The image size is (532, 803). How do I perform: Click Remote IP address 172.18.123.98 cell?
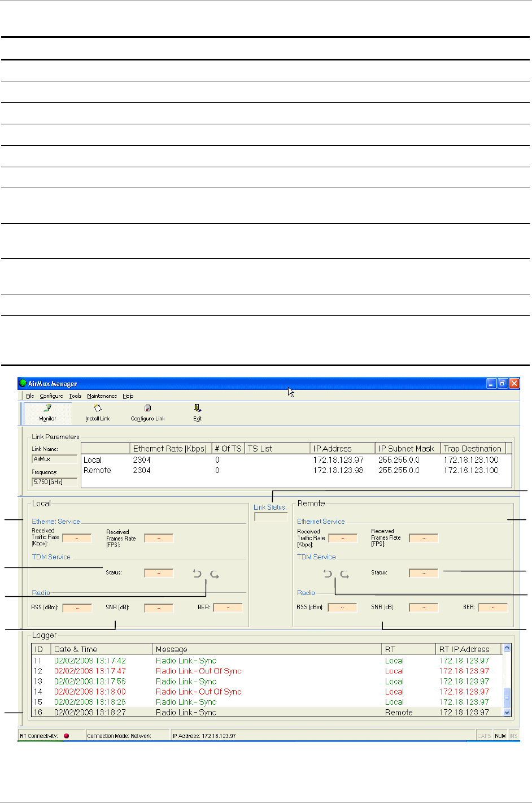point(338,470)
